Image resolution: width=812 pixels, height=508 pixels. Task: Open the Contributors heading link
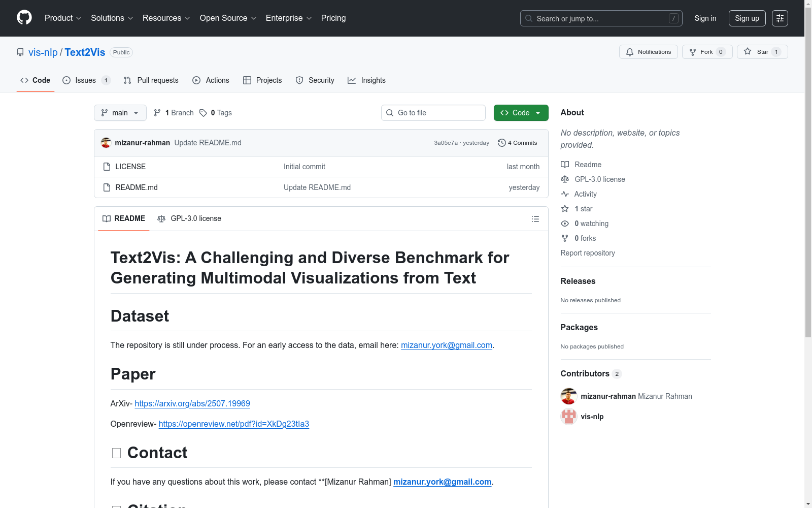tap(591, 374)
